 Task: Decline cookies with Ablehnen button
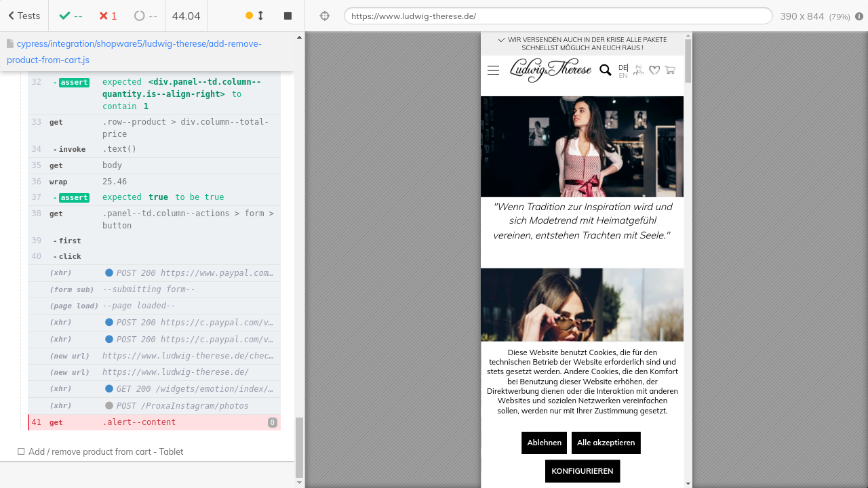click(x=544, y=443)
